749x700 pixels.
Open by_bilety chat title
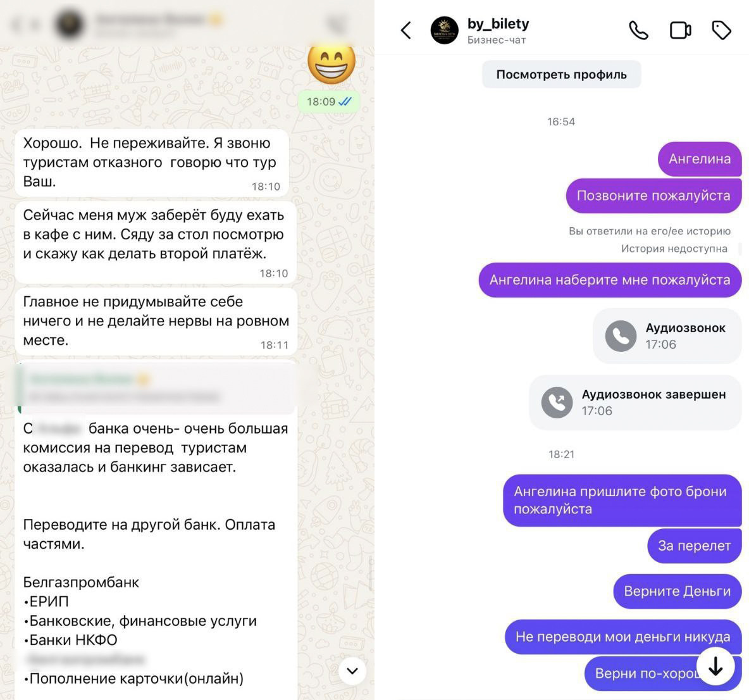pyautogui.click(x=498, y=24)
